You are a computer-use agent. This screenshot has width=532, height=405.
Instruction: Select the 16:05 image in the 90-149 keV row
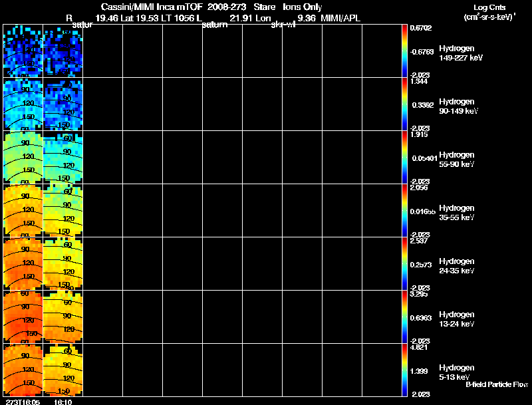tap(23, 104)
